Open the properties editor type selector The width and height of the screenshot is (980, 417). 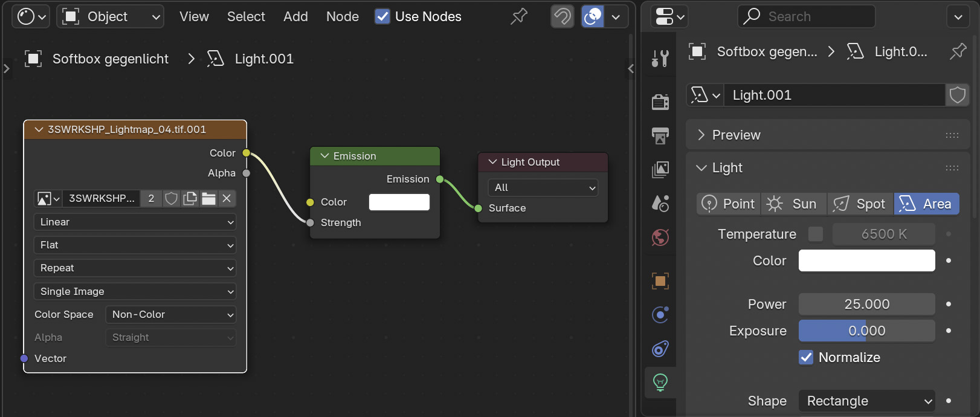coord(669,16)
